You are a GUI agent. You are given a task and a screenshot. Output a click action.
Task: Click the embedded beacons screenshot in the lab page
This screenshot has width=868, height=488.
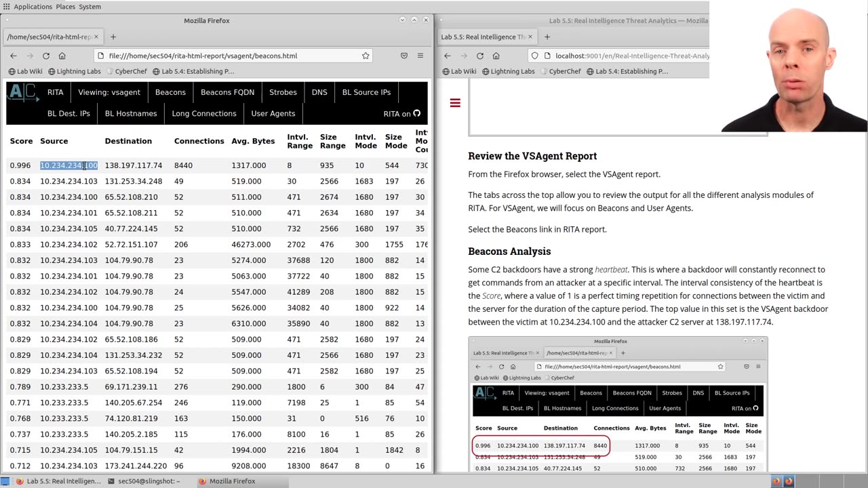[x=618, y=405]
